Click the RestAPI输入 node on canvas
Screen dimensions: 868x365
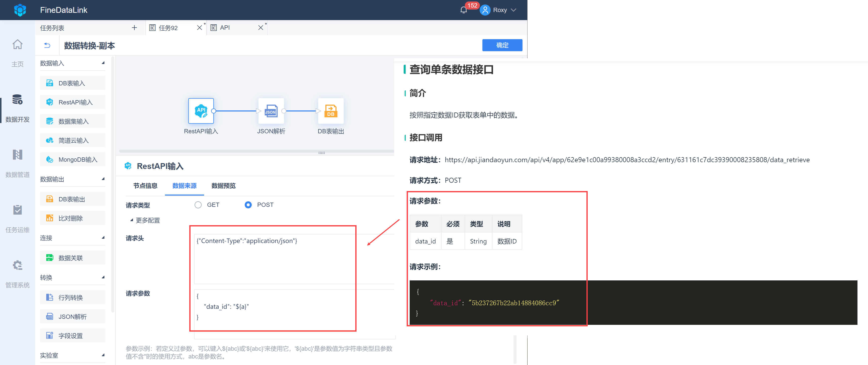click(x=201, y=111)
